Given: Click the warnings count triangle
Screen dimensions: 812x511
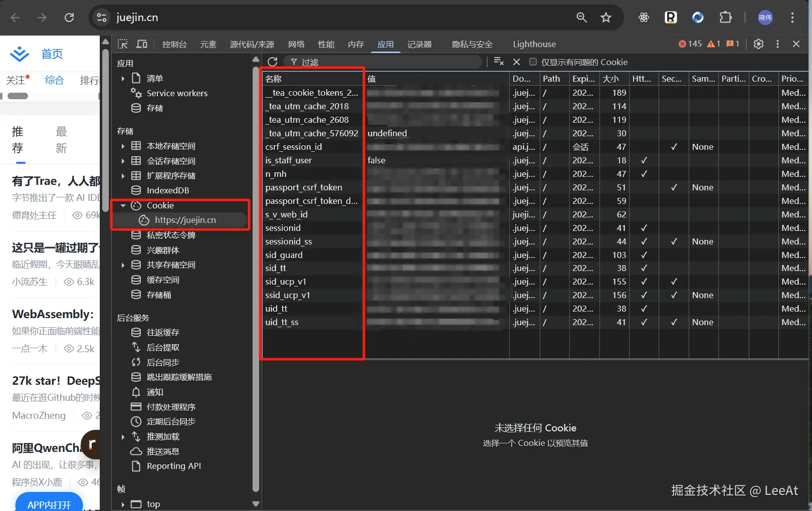Looking at the screenshot, I should 713,44.
